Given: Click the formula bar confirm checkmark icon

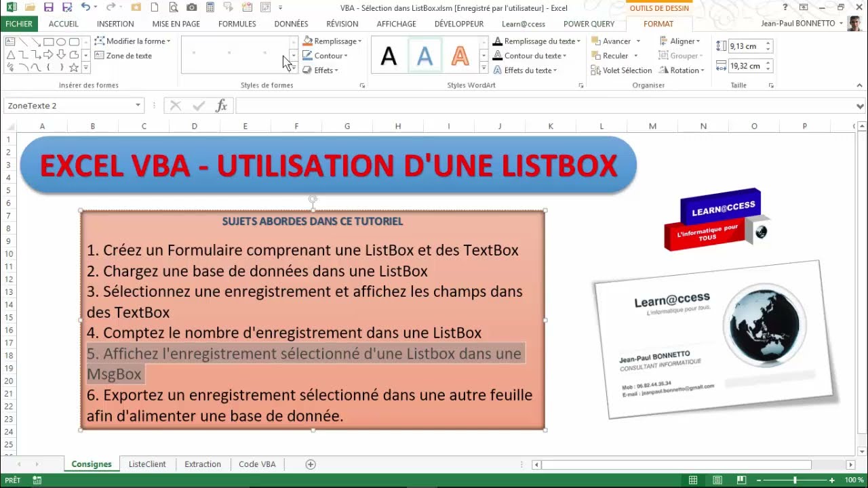Looking at the screenshot, I should 199,106.
